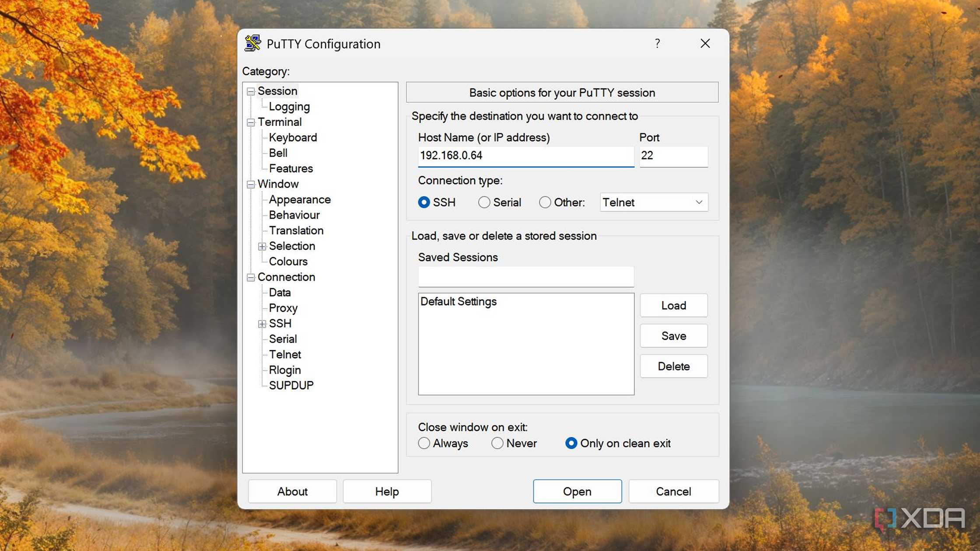Collapse the Connection tree node

(251, 278)
